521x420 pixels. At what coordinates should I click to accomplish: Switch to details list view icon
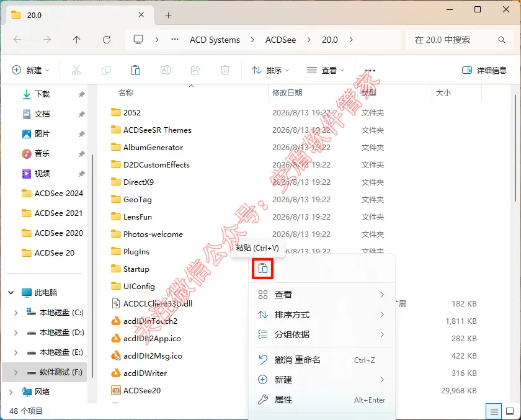click(x=494, y=411)
